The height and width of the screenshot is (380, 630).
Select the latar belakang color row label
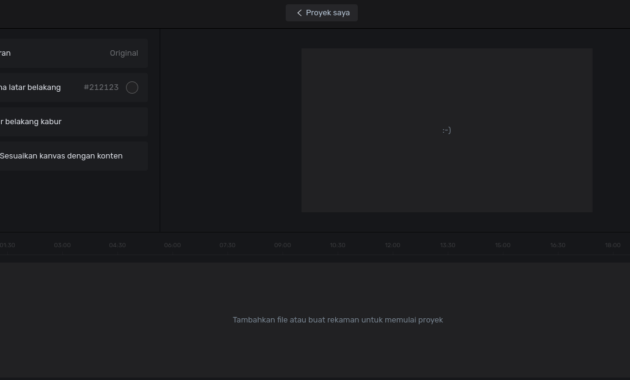point(30,87)
